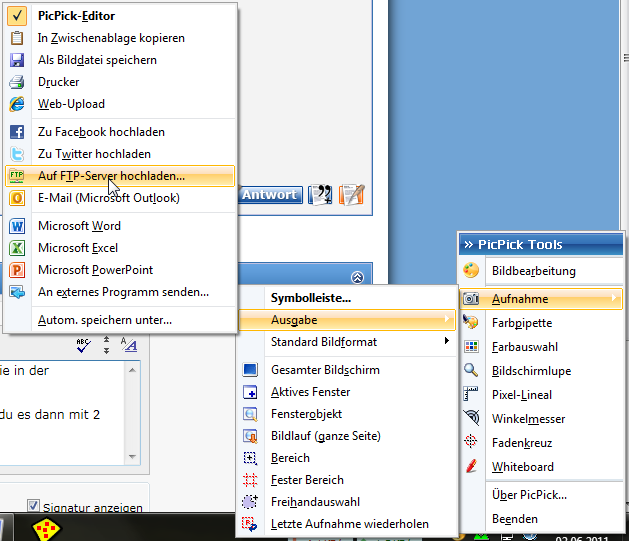This screenshot has height=541, width=629.
Task: Click the Internet Explorer icon for Web-Upload
Action: click(17, 104)
